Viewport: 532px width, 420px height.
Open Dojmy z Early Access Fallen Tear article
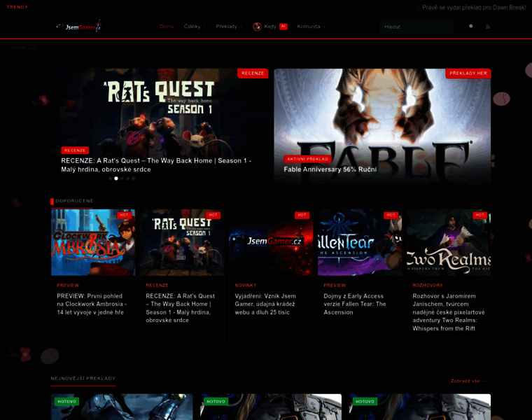pos(355,304)
